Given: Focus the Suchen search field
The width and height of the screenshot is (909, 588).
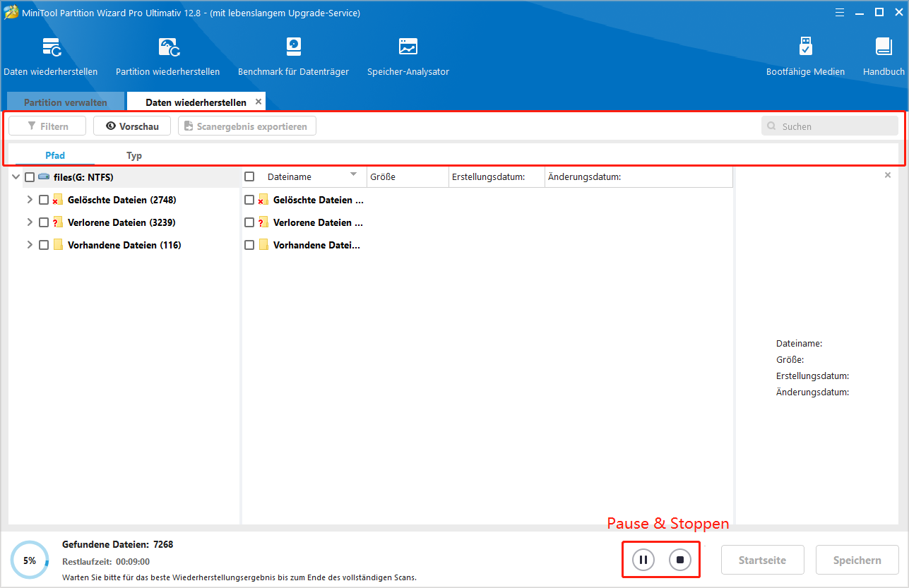Looking at the screenshot, I should [x=830, y=126].
